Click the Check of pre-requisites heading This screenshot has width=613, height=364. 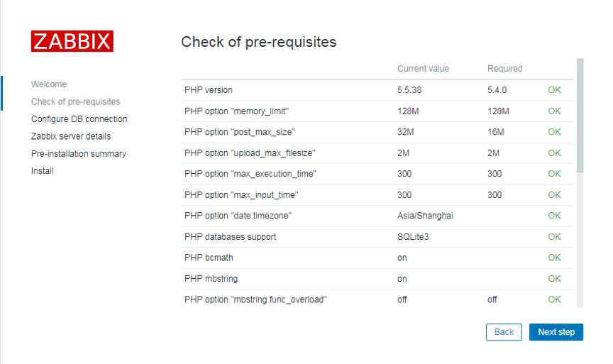tap(258, 42)
